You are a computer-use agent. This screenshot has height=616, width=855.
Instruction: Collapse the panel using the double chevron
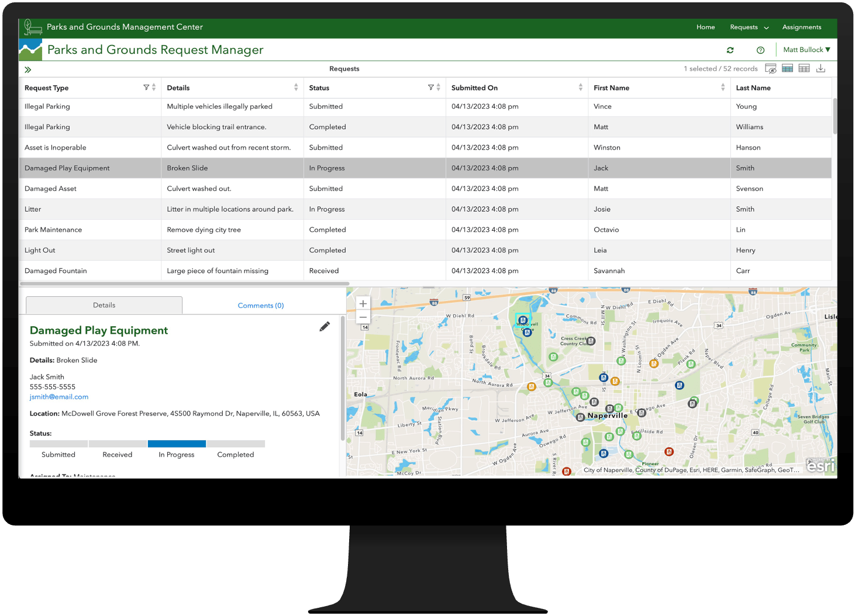[x=27, y=69]
